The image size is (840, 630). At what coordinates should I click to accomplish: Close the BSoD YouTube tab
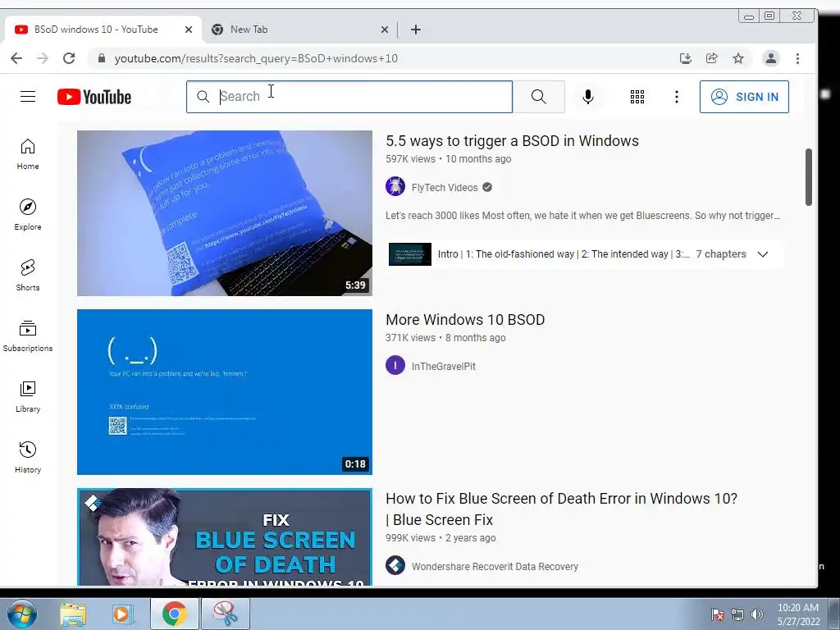(189, 30)
